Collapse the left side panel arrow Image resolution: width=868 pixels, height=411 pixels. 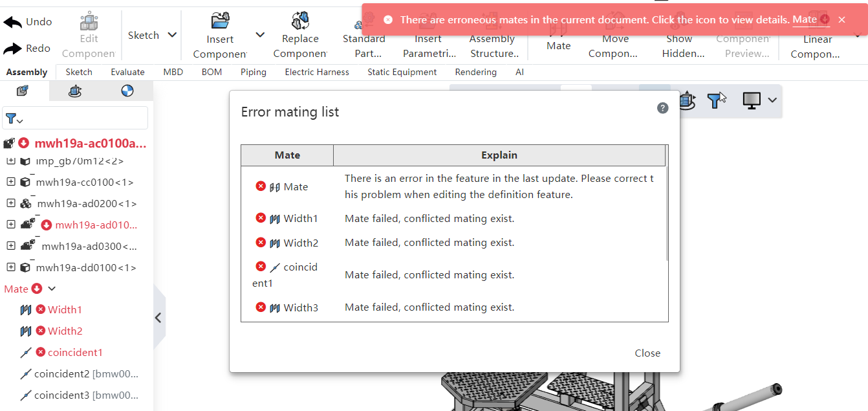pyautogui.click(x=158, y=317)
